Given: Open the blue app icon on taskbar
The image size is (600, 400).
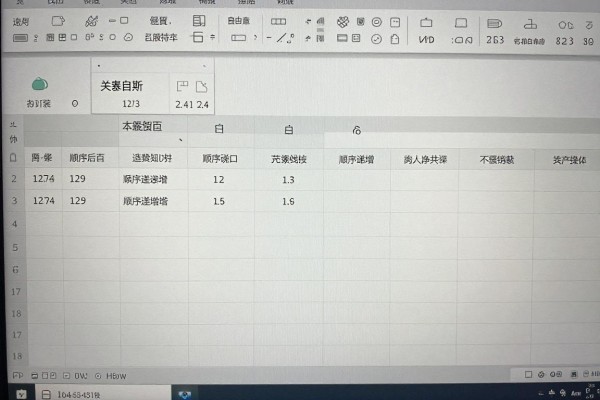Looking at the screenshot, I should [x=184, y=395].
